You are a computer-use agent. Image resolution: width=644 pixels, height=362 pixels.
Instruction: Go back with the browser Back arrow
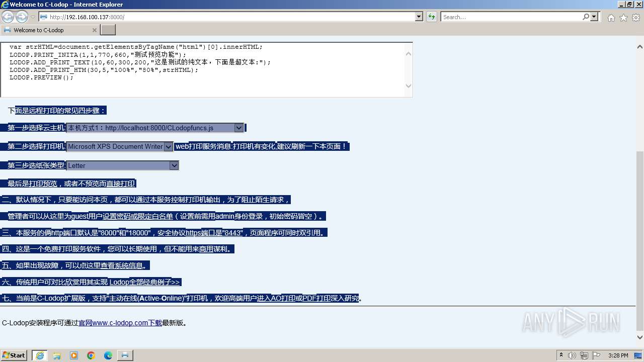click(8, 17)
